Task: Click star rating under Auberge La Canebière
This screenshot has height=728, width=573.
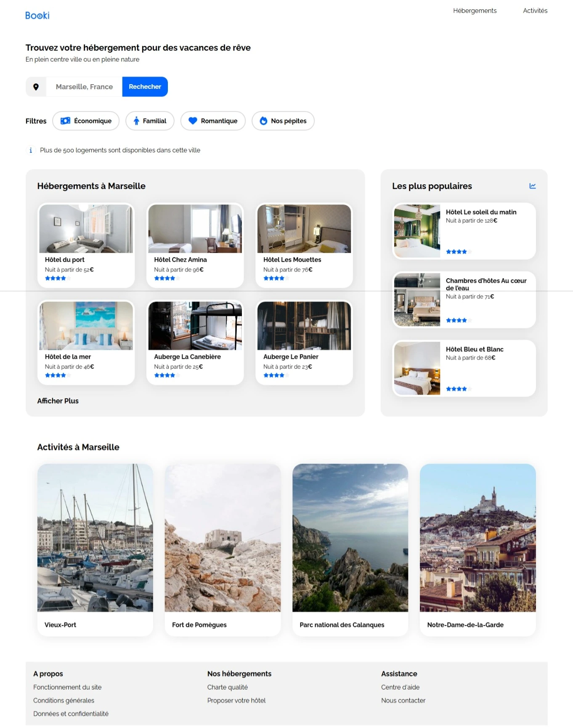Action: click(x=167, y=375)
